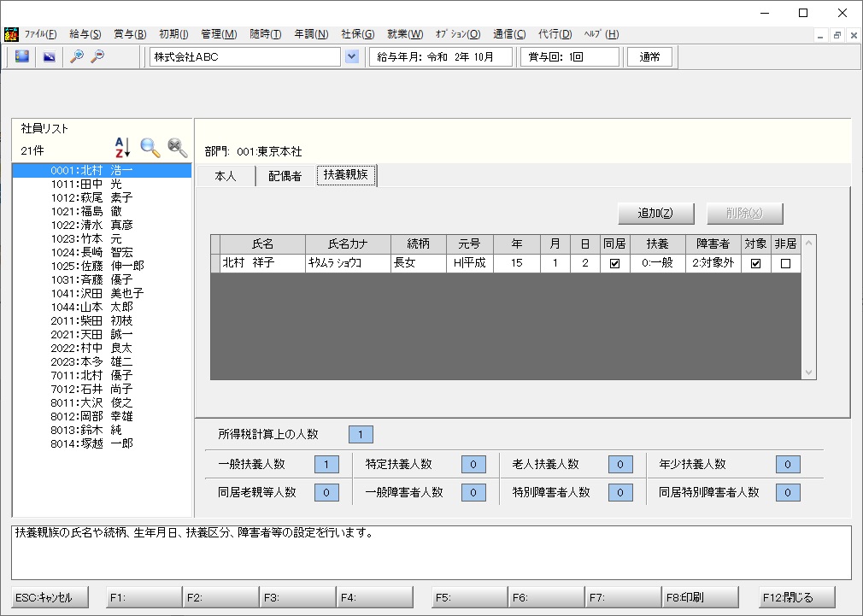Open 障害者 cell showing 2:対象外
Image resolution: width=863 pixels, height=616 pixels.
[713, 263]
